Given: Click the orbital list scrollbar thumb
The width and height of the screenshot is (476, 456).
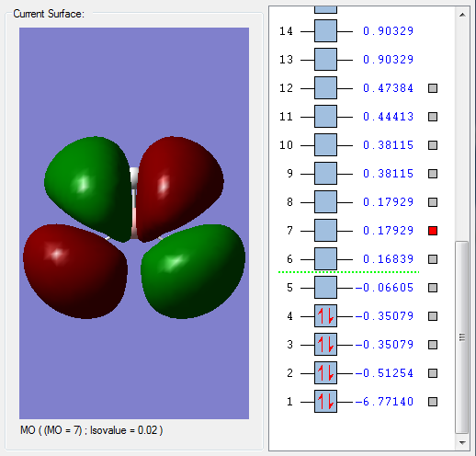Looking at the screenshot, I should 462,337.
